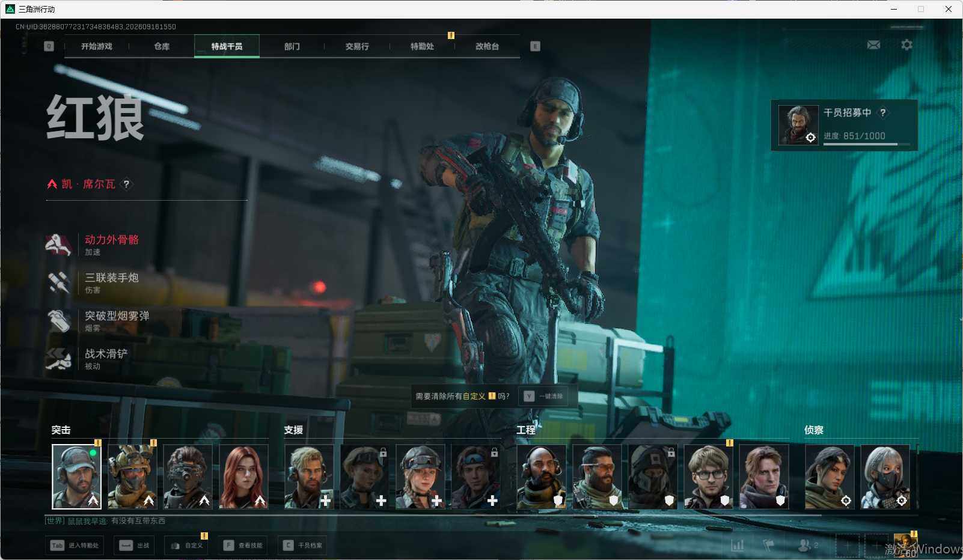Select the red-haired female assault operator
Viewport: 963px width, 560px height.
click(243, 476)
